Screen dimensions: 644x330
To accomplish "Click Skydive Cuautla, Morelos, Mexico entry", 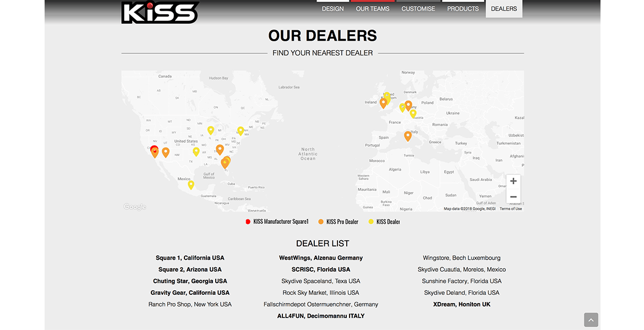I will point(462,269).
